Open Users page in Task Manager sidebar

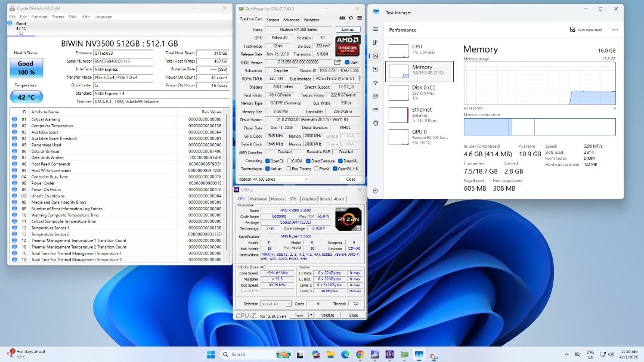pyautogui.click(x=376, y=96)
